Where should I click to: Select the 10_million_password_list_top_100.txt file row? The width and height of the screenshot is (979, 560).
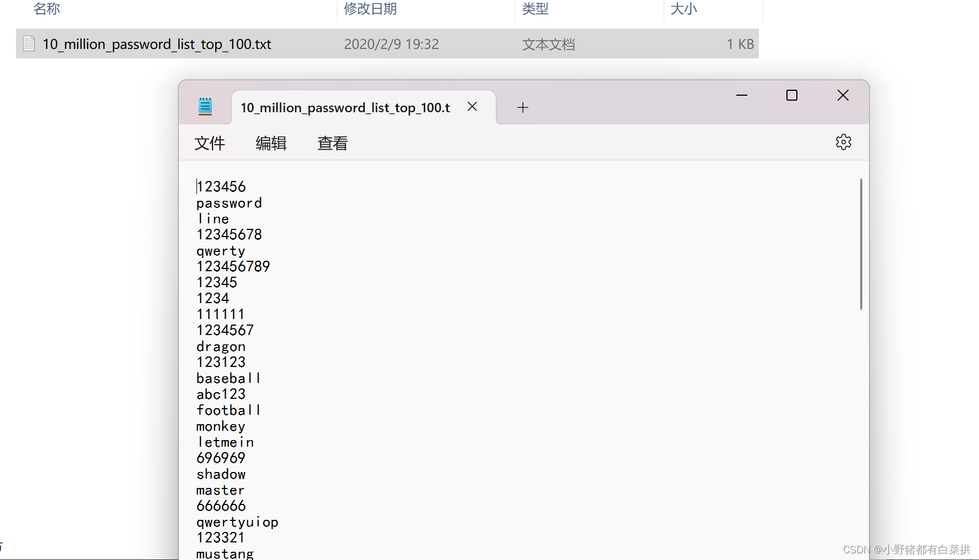(x=157, y=43)
